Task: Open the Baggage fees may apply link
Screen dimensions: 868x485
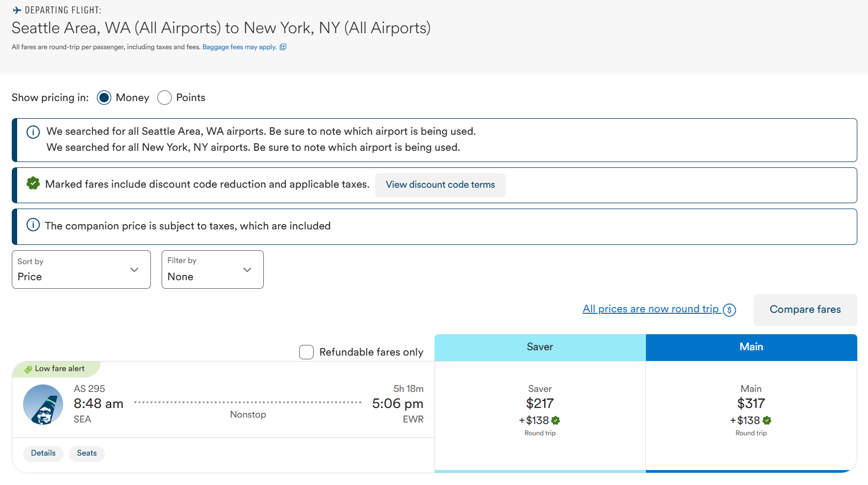Action: point(239,47)
